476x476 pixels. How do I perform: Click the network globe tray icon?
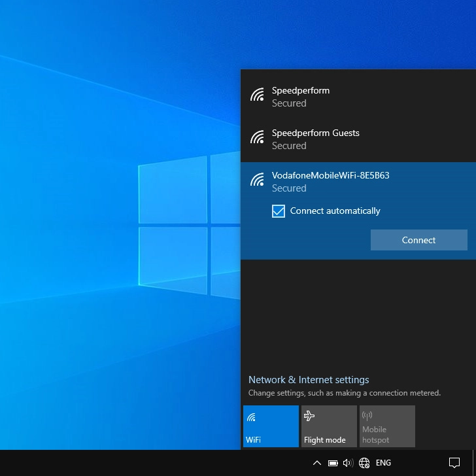point(364,463)
